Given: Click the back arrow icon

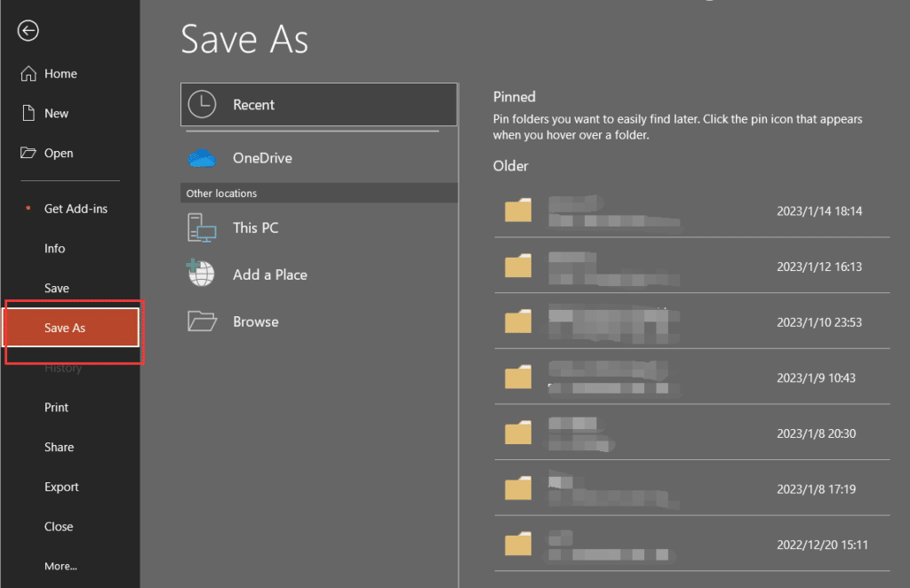Looking at the screenshot, I should 28,30.
